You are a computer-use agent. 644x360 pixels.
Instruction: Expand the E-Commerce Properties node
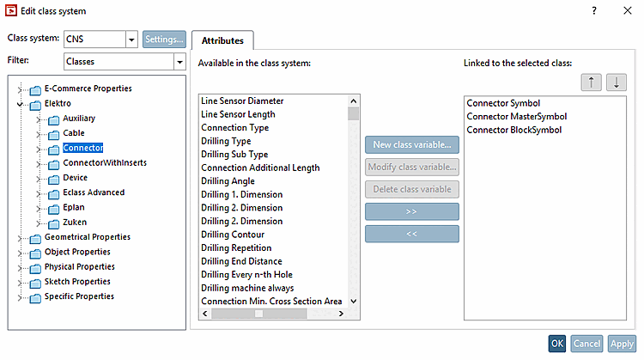[x=19, y=89]
